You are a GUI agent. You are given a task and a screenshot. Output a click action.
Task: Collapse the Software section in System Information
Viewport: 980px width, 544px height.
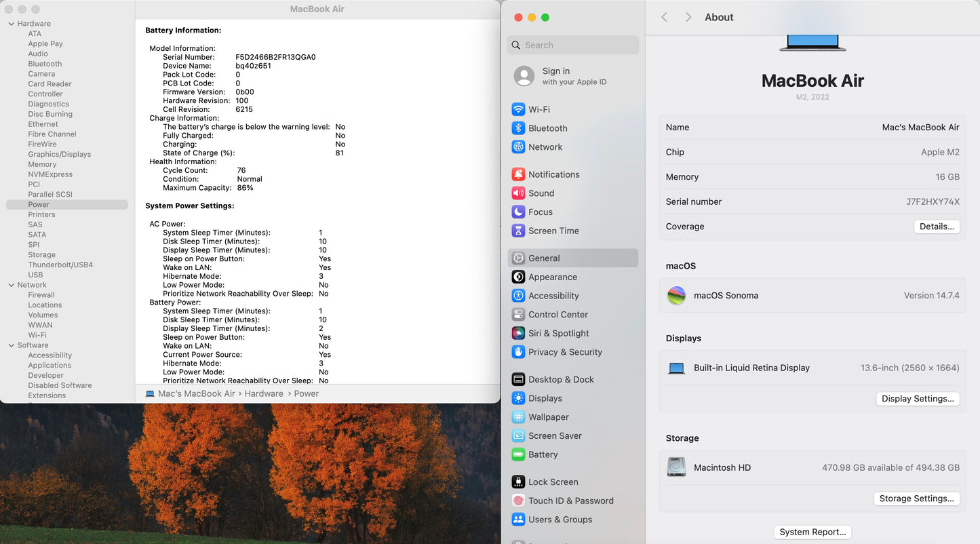12,345
